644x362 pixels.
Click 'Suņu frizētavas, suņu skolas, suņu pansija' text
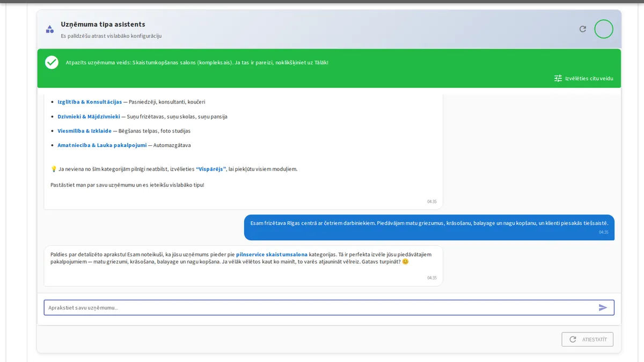pos(177,116)
